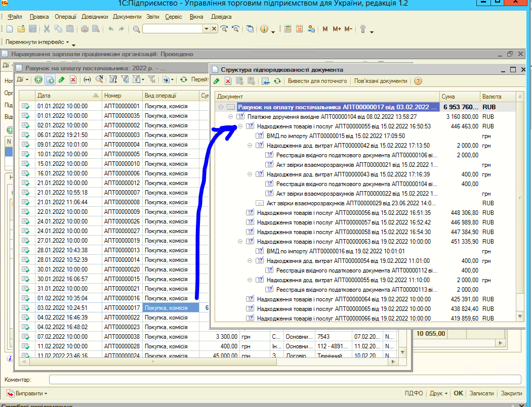Collapse the root Рахунок на оплату постачальника node
This screenshot has width=532, height=407.
(221, 107)
